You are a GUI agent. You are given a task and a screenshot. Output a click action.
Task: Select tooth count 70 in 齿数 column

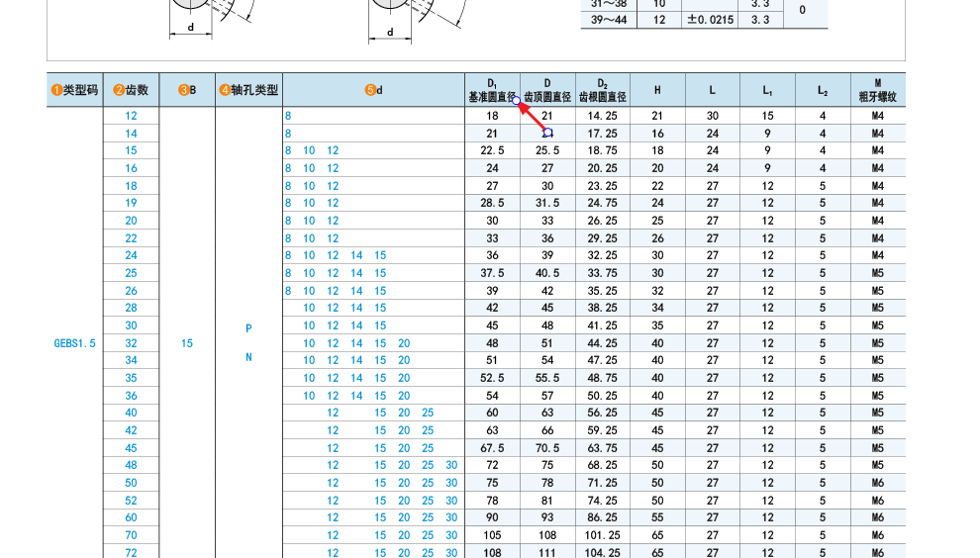click(131, 535)
